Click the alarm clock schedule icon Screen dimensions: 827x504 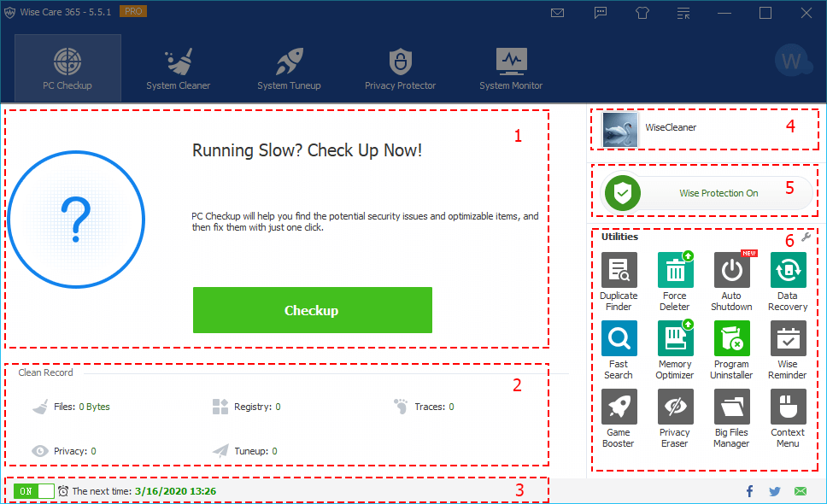click(x=63, y=491)
